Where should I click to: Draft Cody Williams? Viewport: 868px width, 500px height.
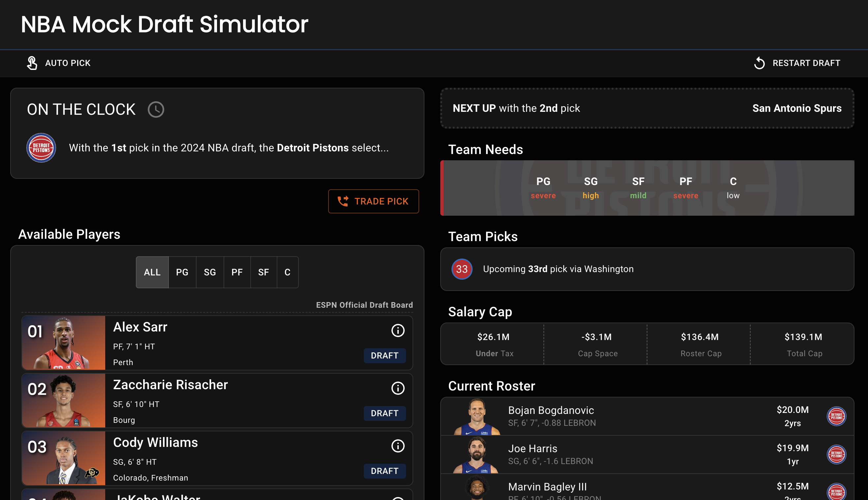[384, 471]
